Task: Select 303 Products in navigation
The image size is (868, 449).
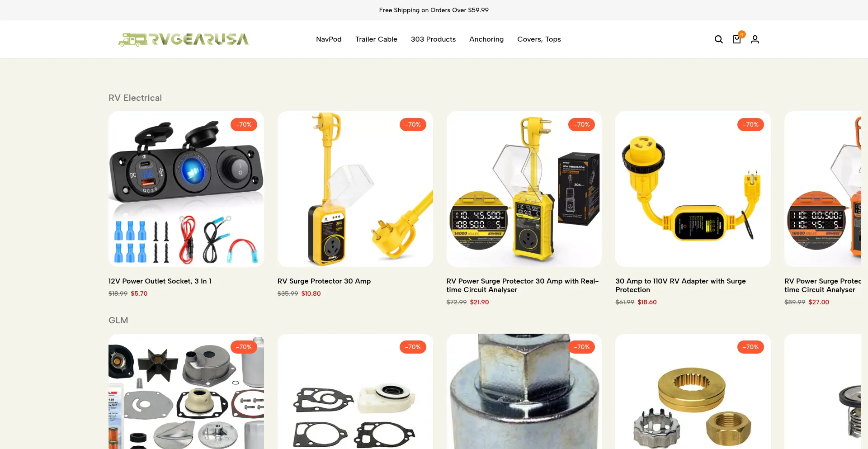Action: 433,39
